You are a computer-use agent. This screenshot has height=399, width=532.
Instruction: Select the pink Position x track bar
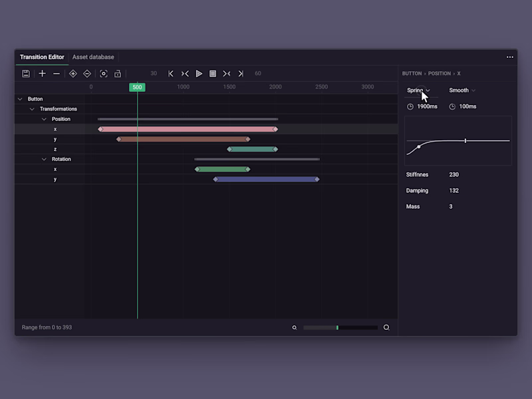tap(188, 129)
